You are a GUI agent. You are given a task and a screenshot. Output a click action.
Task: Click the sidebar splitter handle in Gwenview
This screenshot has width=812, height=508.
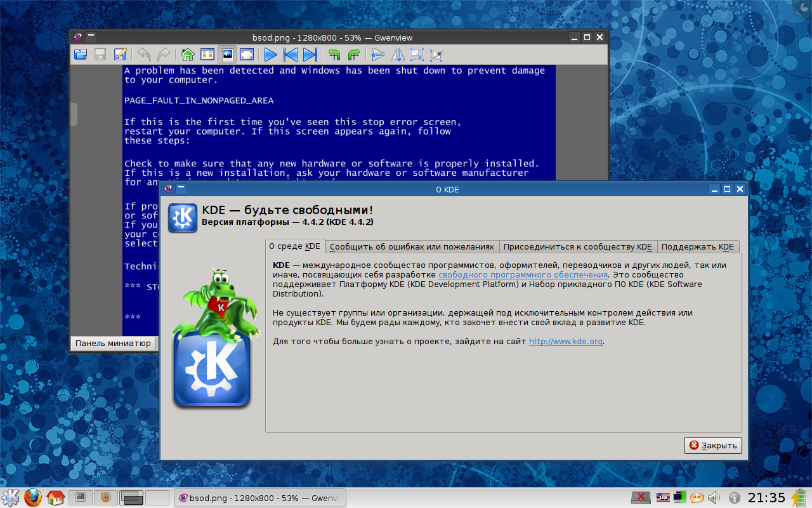pos(74,114)
